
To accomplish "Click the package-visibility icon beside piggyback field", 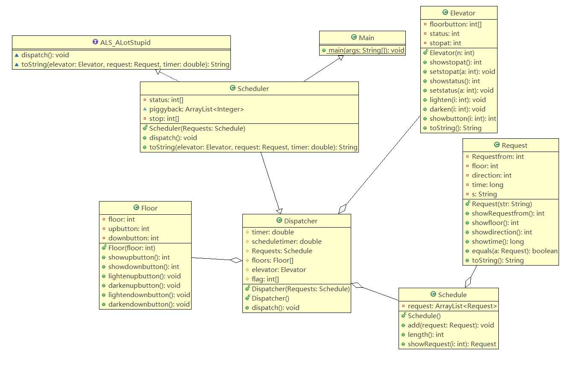I will point(145,109).
